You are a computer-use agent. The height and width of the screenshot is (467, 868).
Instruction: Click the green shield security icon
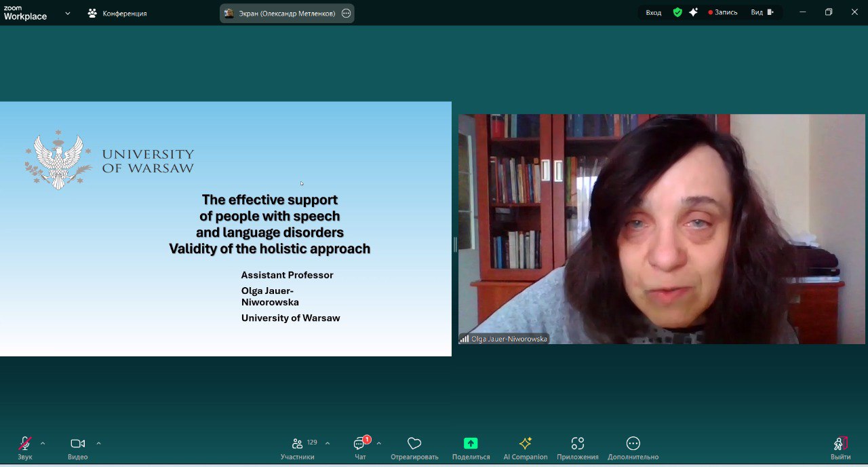pos(677,12)
